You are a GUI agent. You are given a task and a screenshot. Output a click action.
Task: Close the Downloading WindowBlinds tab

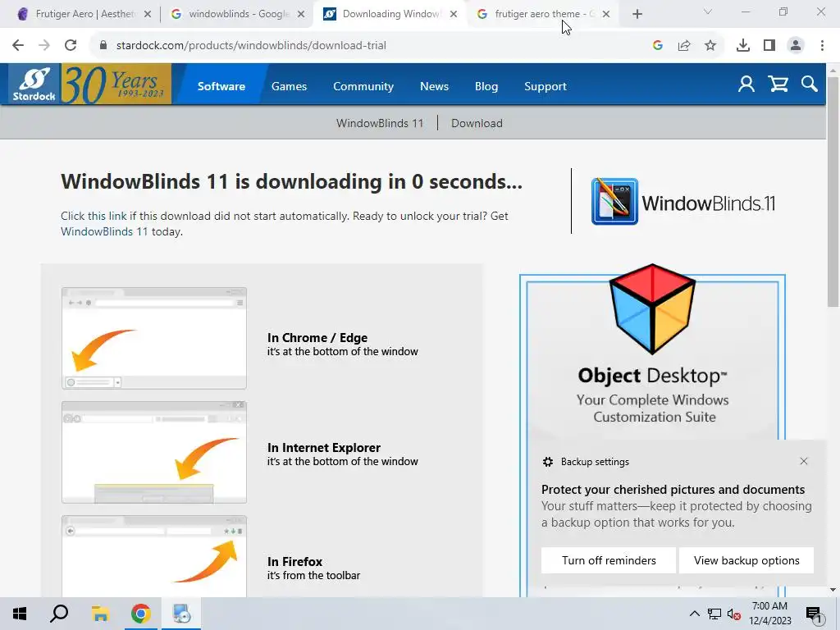pos(454,15)
